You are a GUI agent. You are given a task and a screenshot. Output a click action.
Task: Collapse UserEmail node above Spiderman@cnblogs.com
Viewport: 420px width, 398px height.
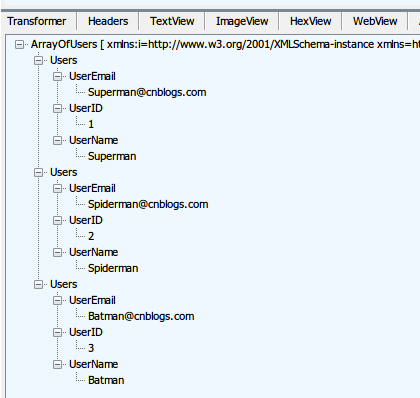pos(58,188)
